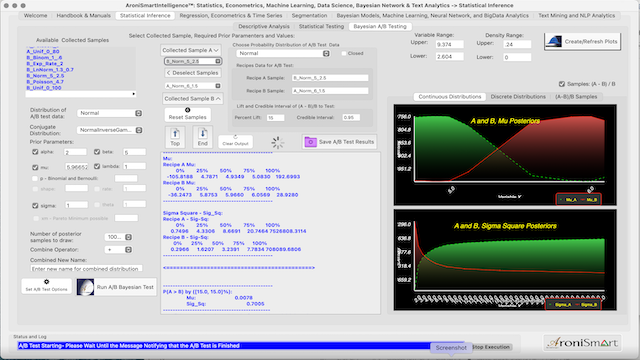Open B_Norm_5_2.5 sample dropdown
The image size is (640, 360).
[x=193, y=61]
